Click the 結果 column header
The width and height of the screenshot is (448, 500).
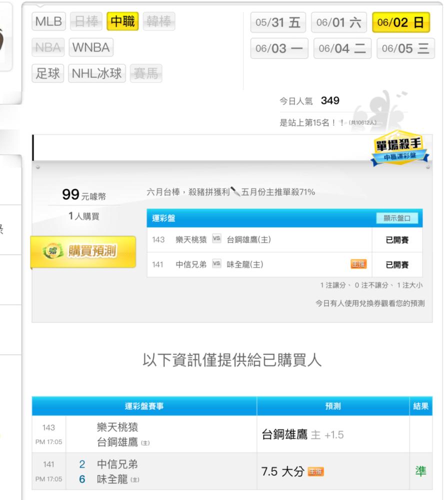[x=421, y=406]
